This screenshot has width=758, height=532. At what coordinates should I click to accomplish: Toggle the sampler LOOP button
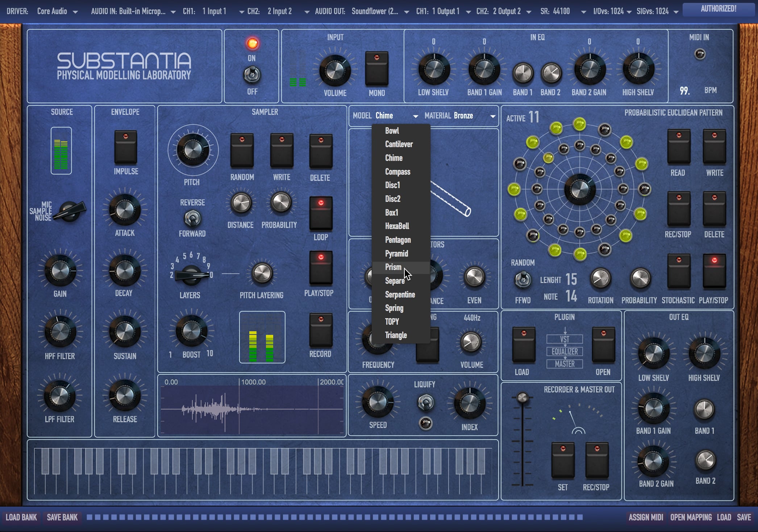coord(321,214)
